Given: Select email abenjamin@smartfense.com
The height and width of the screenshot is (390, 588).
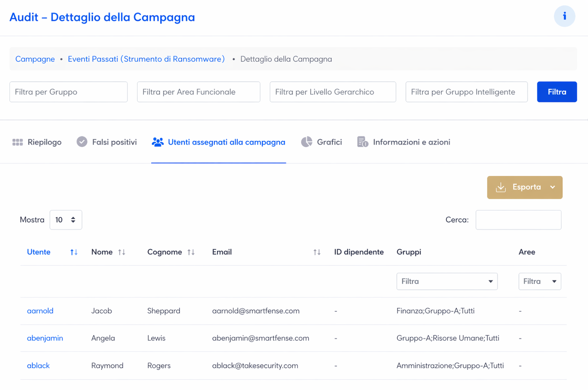Looking at the screenshot, I should [261, 338].
